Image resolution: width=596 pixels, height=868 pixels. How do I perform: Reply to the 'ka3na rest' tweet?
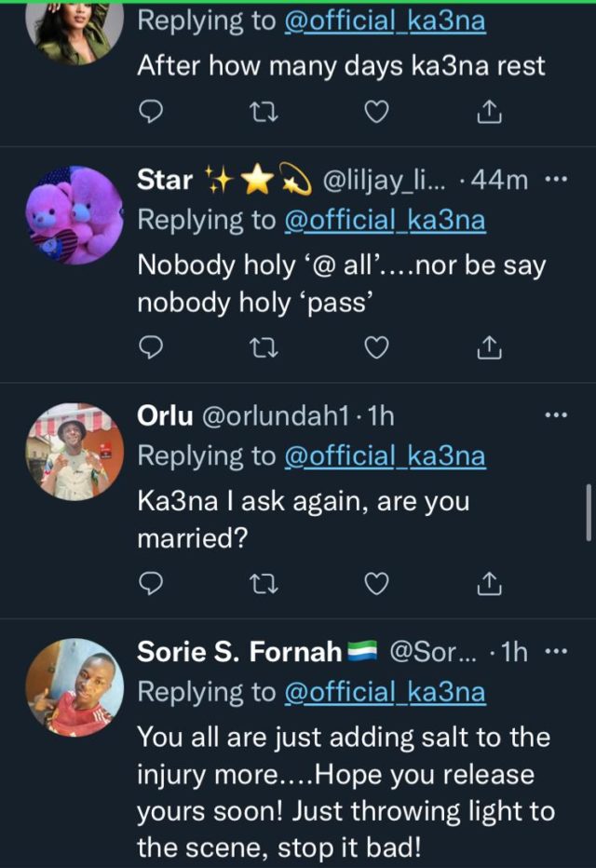tap(151, 113)
